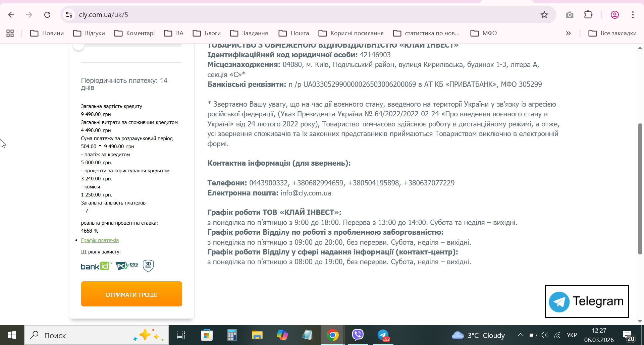The image size is (644, 345).
Task: Open the Корисні посилання bookmark folder
Action: coord(351,33)
